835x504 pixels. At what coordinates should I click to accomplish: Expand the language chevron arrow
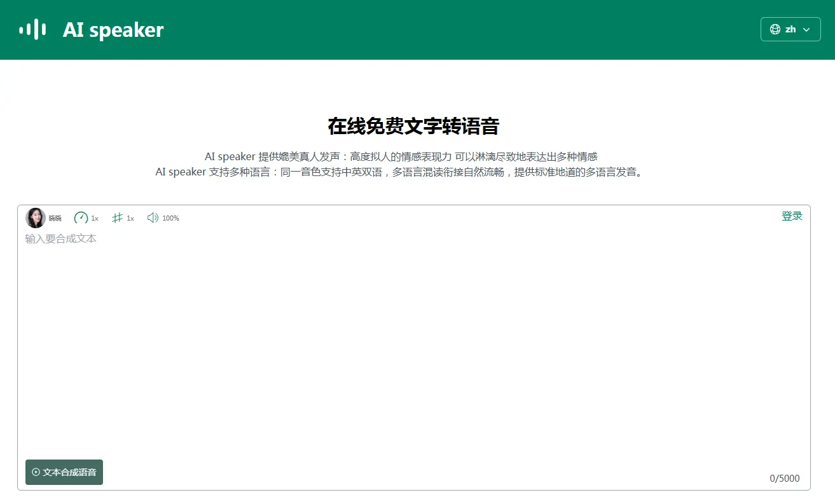(x=807, y=30)
